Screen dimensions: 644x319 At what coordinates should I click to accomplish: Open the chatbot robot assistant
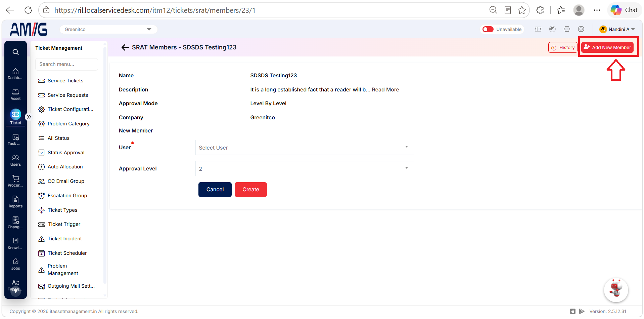click(616, 289)
